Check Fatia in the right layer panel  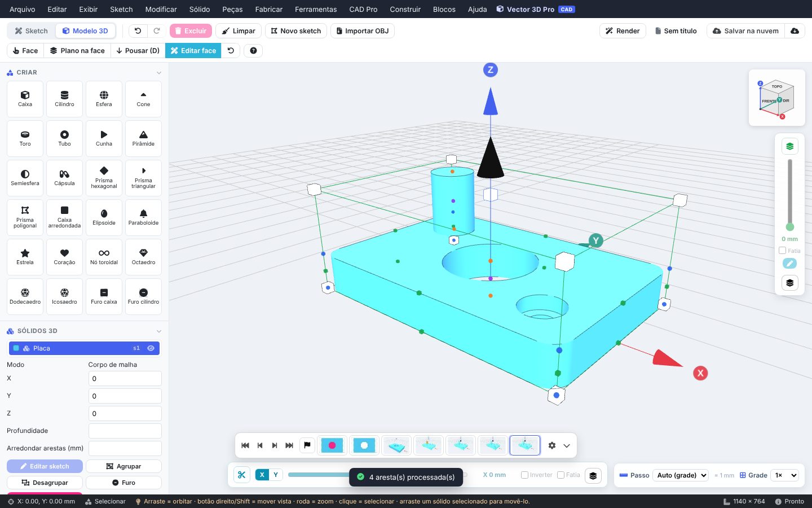782,251
